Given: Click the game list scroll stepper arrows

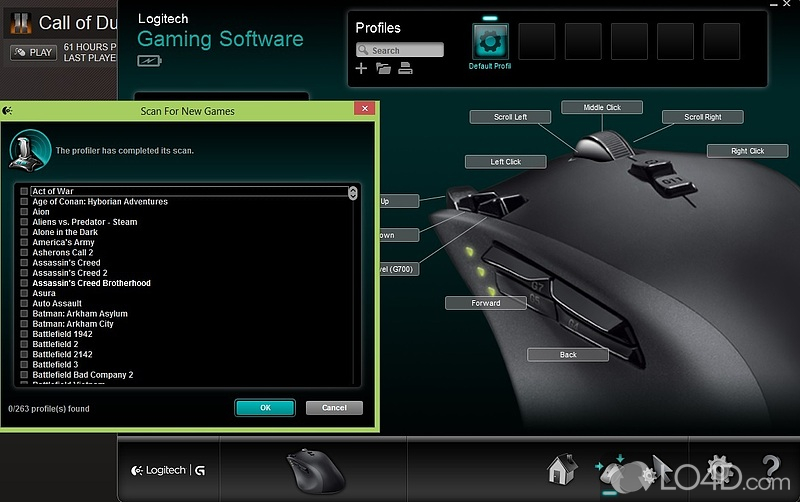Looking at the screenshot, I should (x=353, y=193).
